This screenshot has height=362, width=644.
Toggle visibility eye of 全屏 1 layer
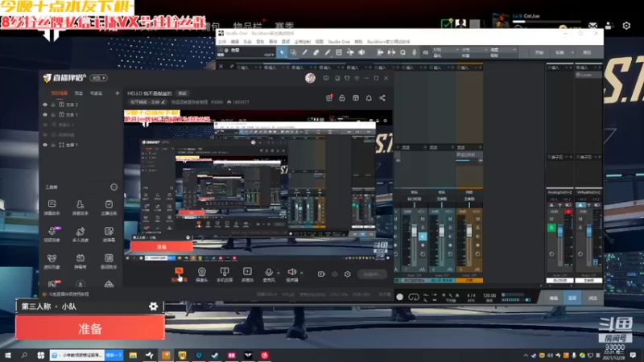45,145
